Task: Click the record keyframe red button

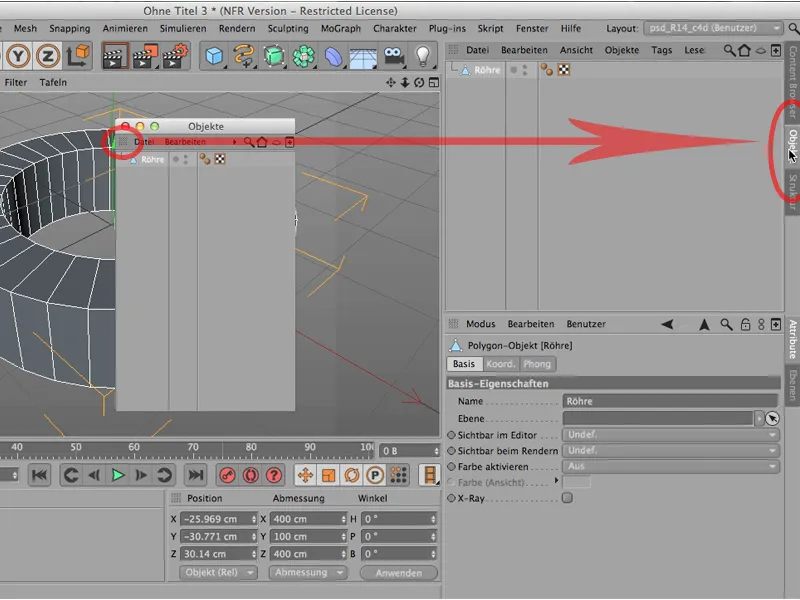Action: pyautogui.click(x=227, y=476)
